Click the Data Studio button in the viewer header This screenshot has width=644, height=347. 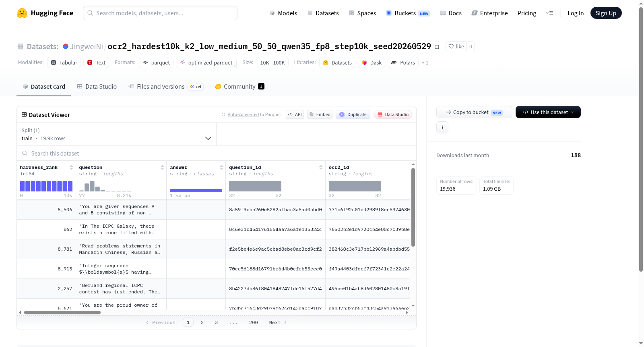click(393, 114)
